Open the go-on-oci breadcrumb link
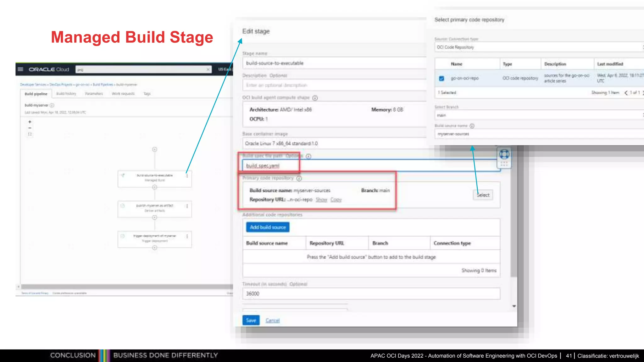Viewport: 644px width, 362px height. click(x=82, y=85)
